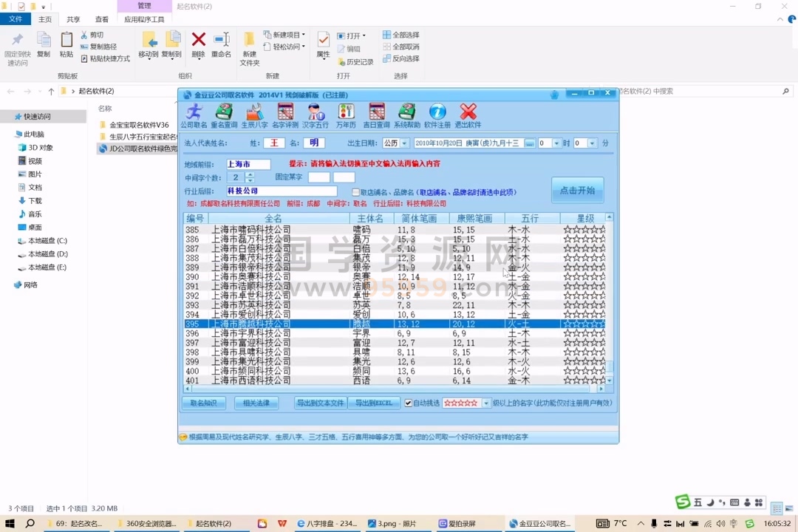Click the 管理 contextual tab
This screenshot has width=798, height=532.
tap(145, 6)
